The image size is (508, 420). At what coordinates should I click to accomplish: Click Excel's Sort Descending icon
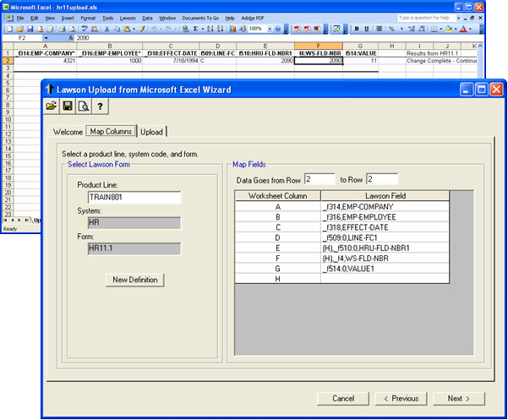pyautogui.click(x=220, y=29)
